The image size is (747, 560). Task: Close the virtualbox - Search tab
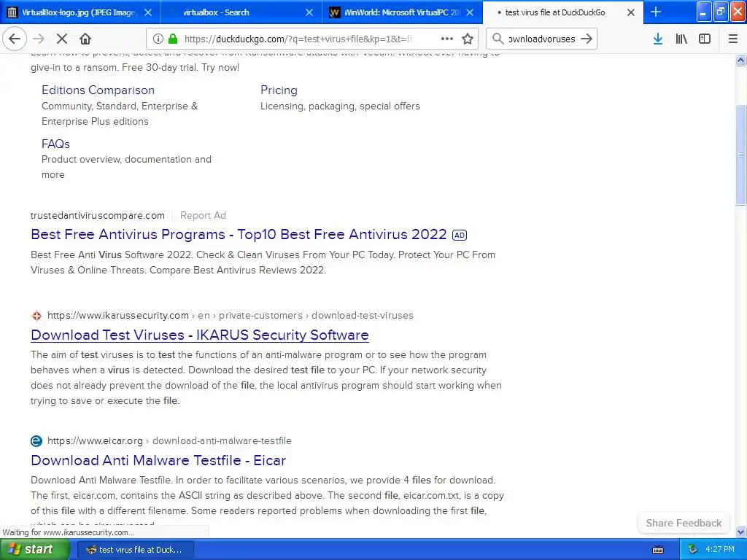(x=309, y=12)
